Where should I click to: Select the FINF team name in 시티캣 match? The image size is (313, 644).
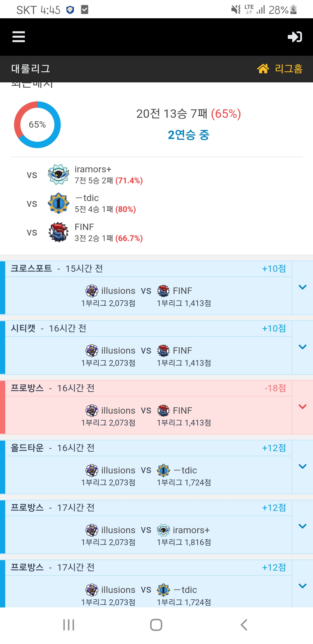click(182, 350)
